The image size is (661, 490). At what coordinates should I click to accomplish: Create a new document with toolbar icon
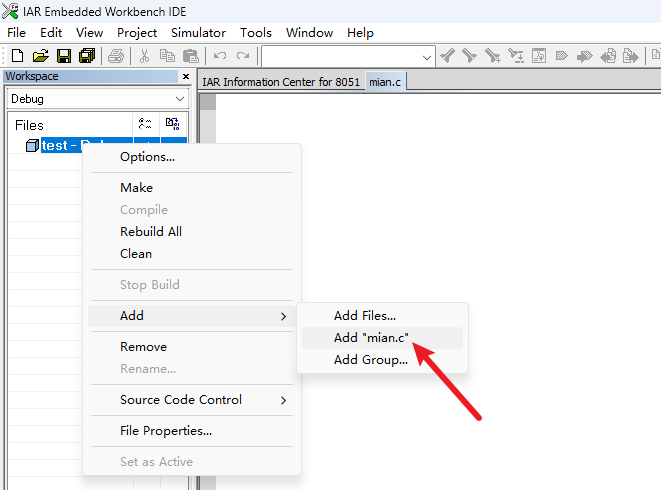17,56
